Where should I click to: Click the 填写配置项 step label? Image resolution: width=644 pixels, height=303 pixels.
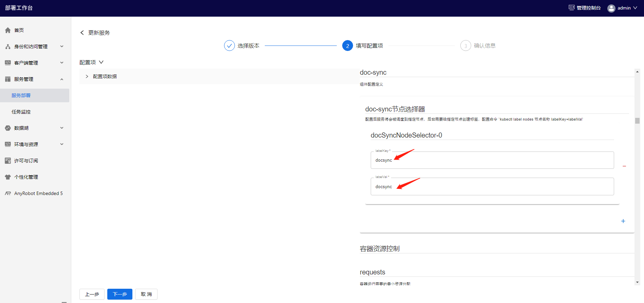tap(369, 46)
